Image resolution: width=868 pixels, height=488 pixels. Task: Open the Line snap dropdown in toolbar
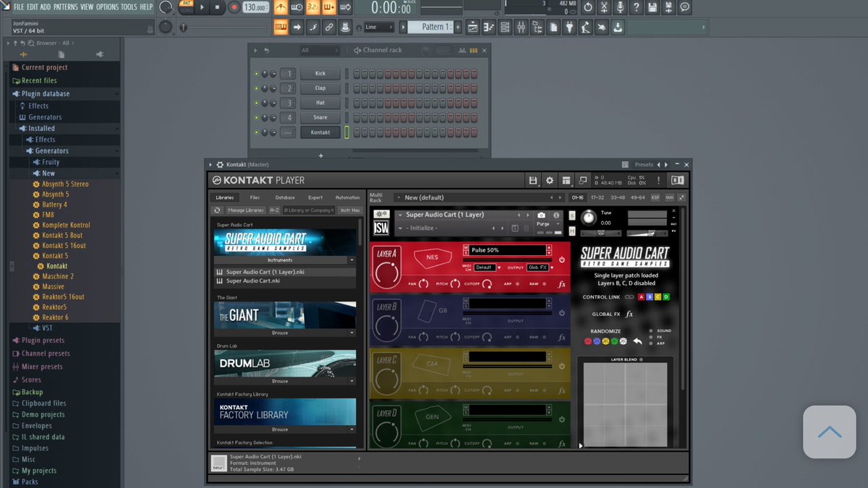pyautogui.click(x=379, y=27)
